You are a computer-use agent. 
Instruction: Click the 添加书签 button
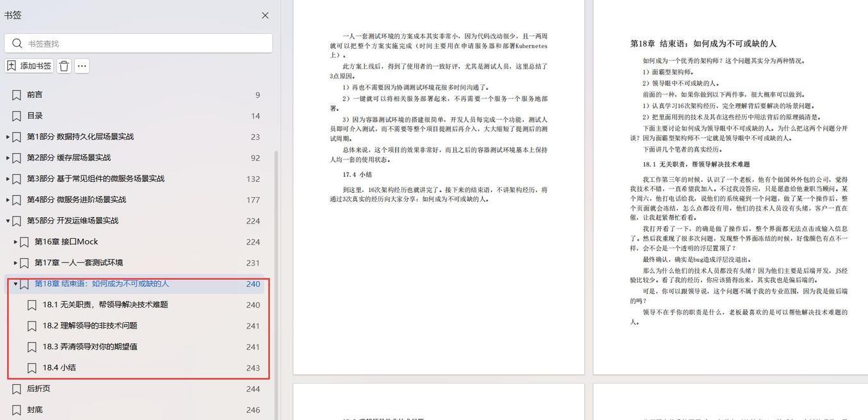(x=29, y=66)
